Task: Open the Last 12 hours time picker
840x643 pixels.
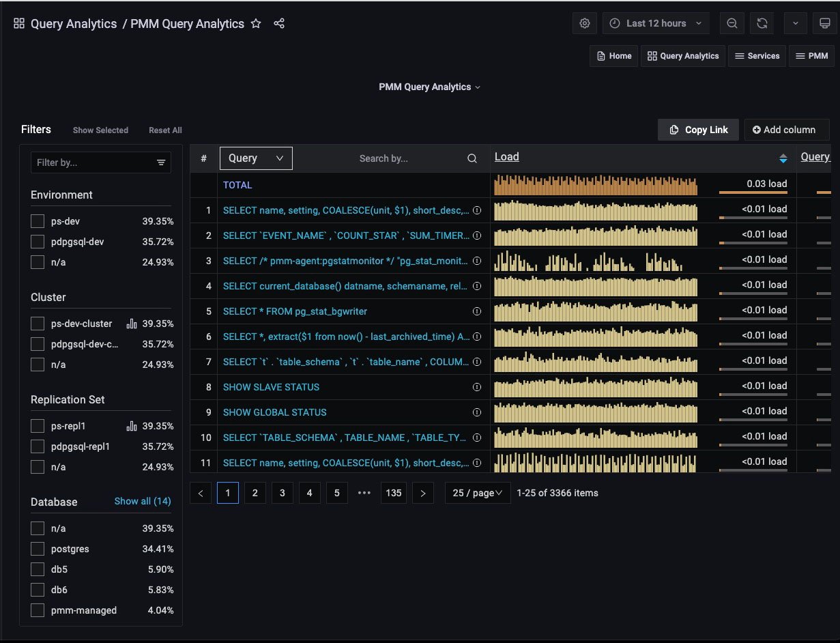Action: (656, 23)
